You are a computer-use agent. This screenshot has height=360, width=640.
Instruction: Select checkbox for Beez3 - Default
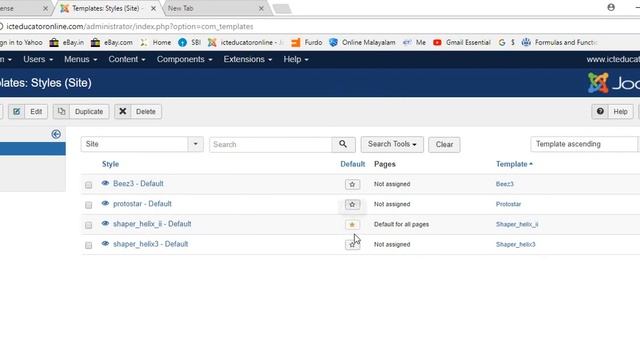pyautogui.click(x=89, y=185)
